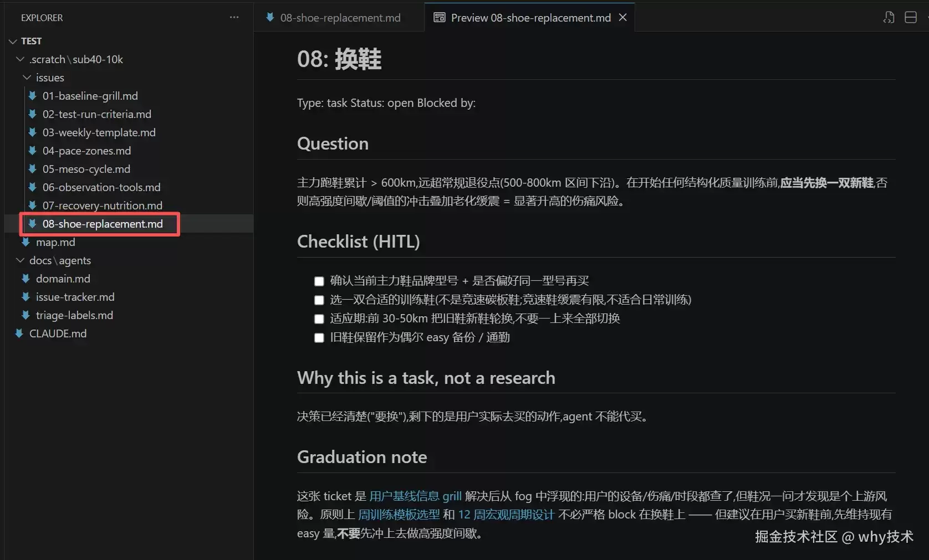This screenshot has width=929, height=560.
Task: Click markdown icon of 06-observation-tools.md
Action: tap(32, 187)
